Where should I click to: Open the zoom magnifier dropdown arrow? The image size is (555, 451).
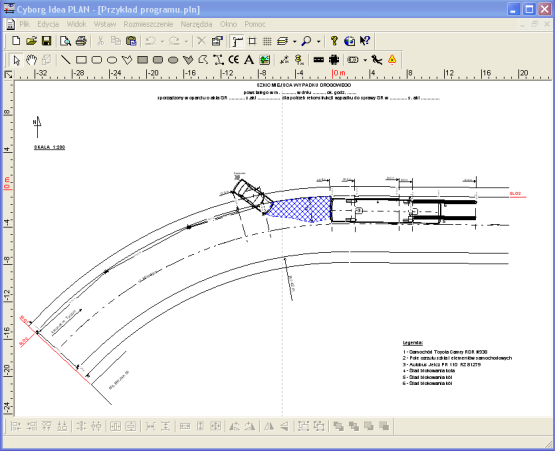319,41
